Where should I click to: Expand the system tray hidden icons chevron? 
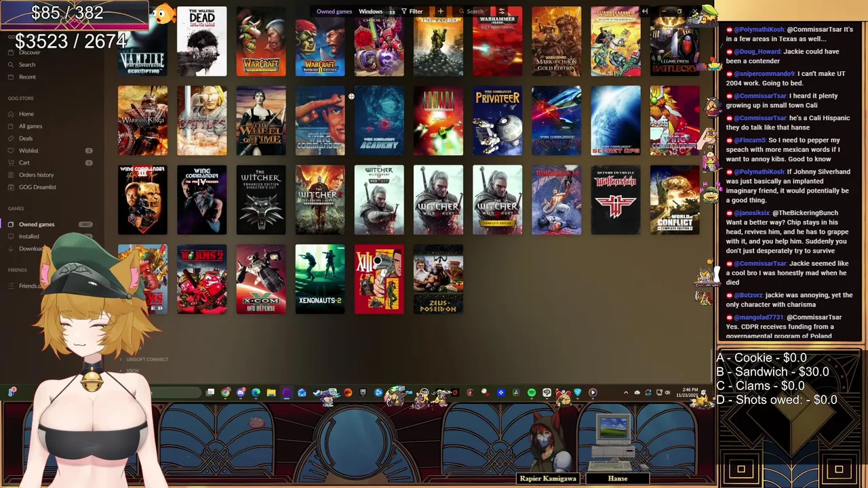pos(626,392)
